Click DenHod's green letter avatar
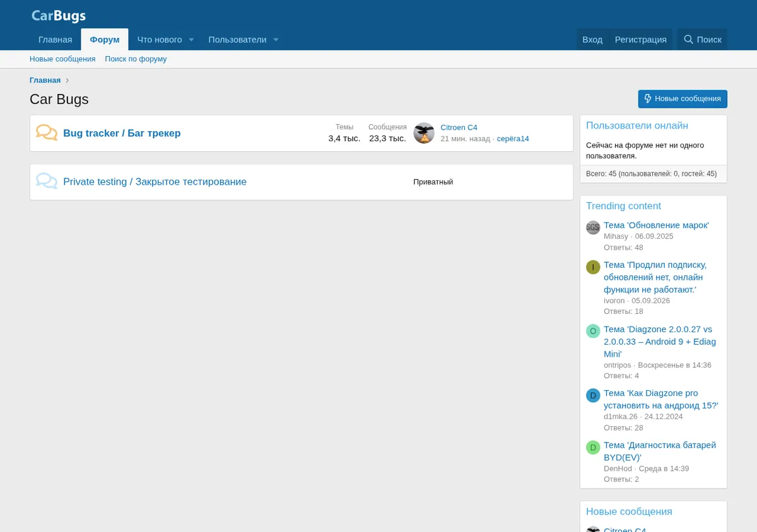The image size is (757, 532). click(x=593, y=448)
